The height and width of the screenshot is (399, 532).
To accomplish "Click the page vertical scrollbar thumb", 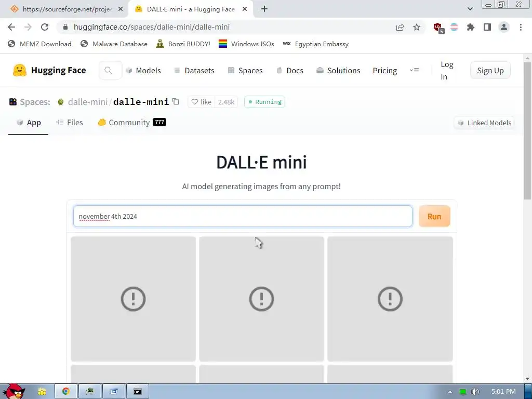I will coord(528,130).
